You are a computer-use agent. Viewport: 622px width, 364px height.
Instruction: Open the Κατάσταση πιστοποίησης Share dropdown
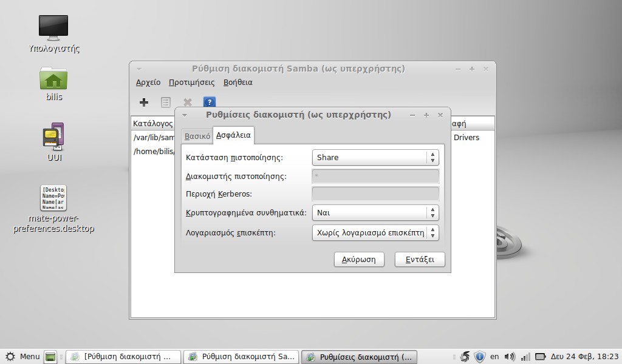click(375, 157)
